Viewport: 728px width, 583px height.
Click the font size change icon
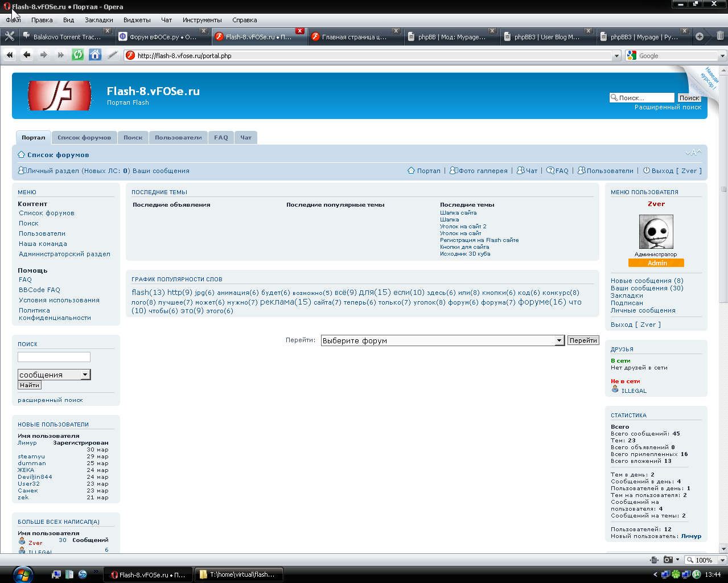[693, 153]
